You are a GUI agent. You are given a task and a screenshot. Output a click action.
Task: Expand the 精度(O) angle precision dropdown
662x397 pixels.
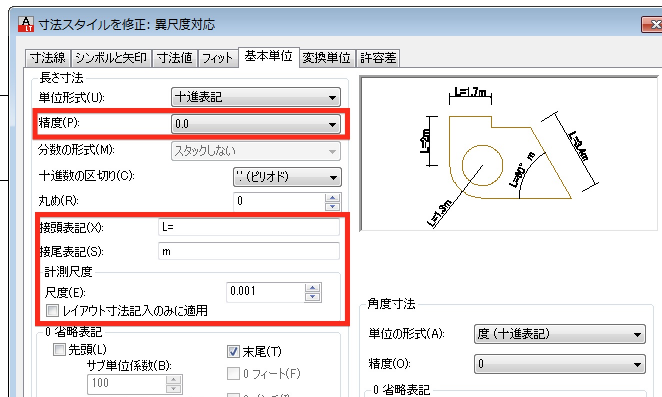pos(560,364)
